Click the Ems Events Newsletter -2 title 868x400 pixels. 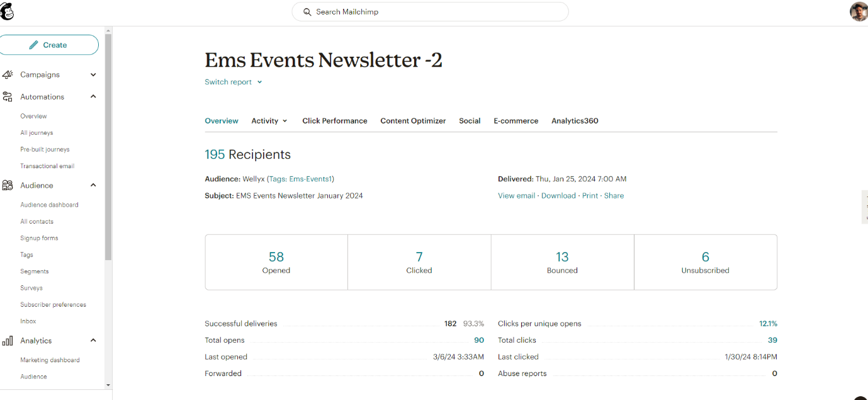[x=324, y=60]
